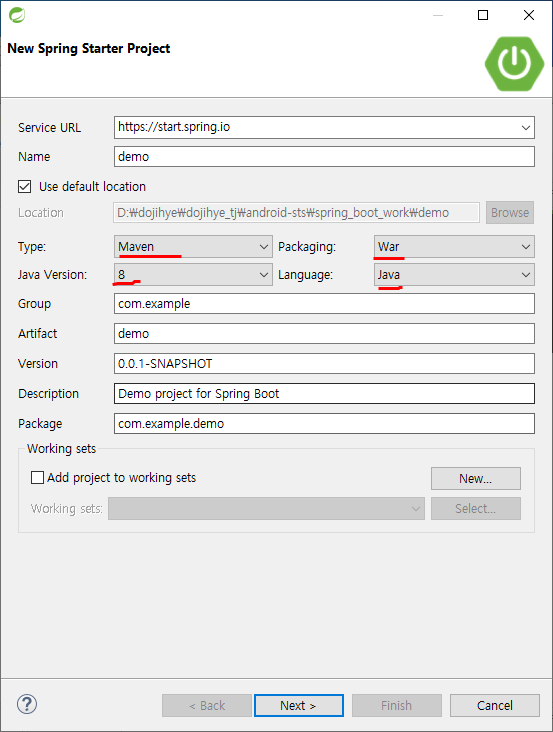The image size is (553, 732).
Task: Click the Spring leaf icon in title bar
Action: (17, 15)
